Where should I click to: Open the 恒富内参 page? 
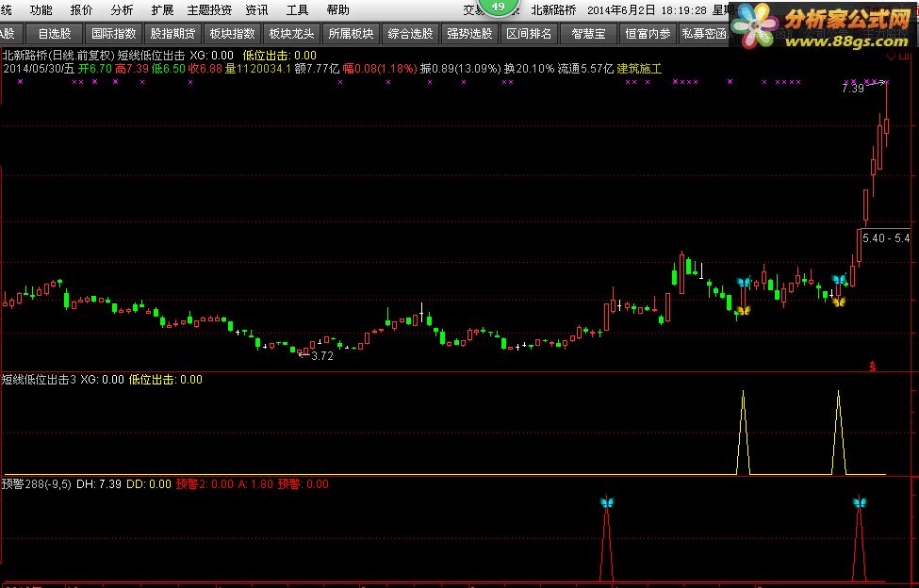tap(648, 34)
